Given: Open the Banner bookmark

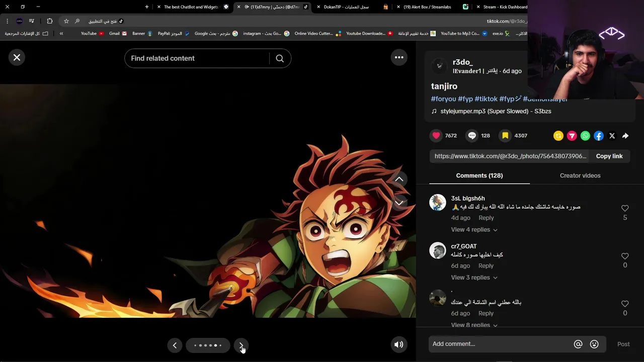Looking at the screenshot, I should [142, 33].
